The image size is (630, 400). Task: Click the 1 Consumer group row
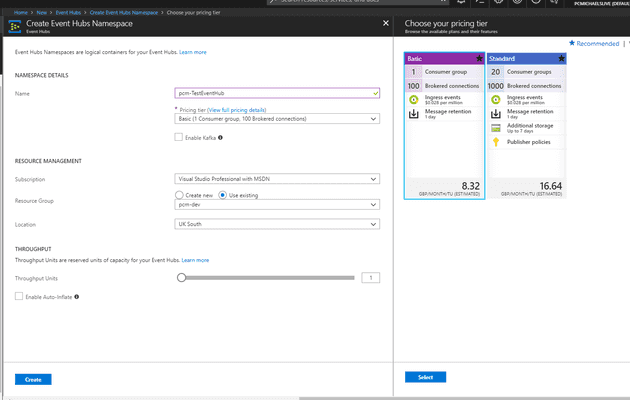click(444, 72)
